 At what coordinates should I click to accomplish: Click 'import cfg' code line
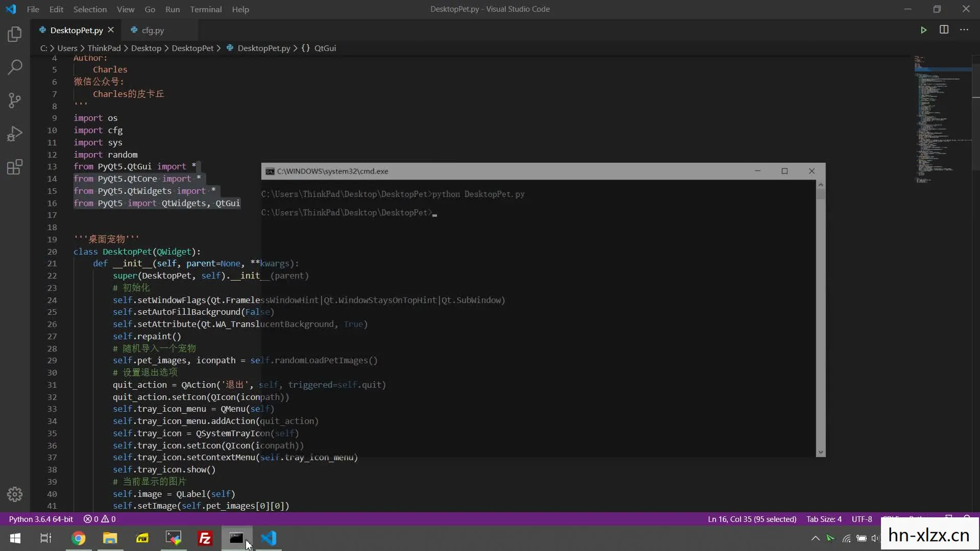(98, 130)
